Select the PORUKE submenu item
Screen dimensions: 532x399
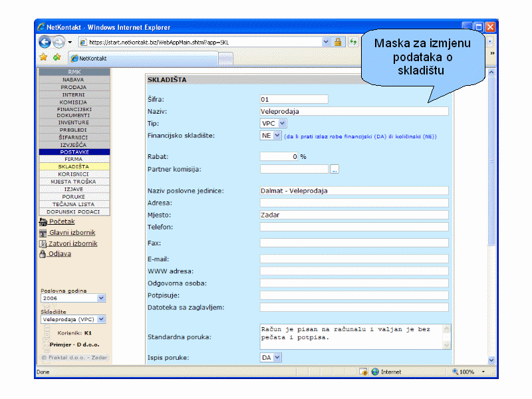point(74,197)
